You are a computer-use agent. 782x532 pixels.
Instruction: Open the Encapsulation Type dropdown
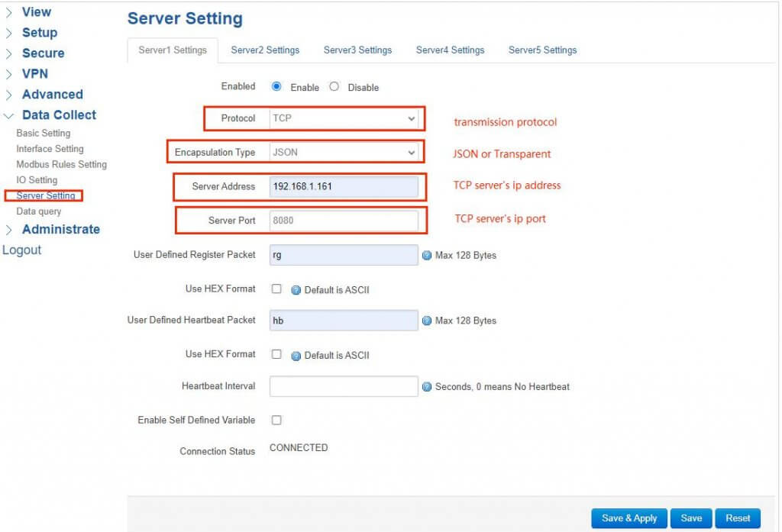[x=344, y=152]
